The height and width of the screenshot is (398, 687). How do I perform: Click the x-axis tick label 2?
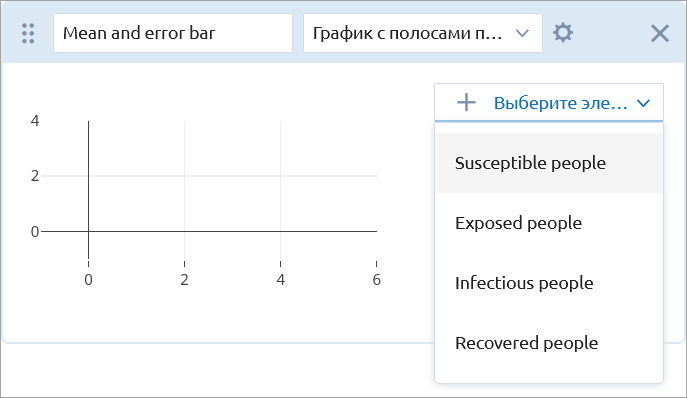[184, 280]
